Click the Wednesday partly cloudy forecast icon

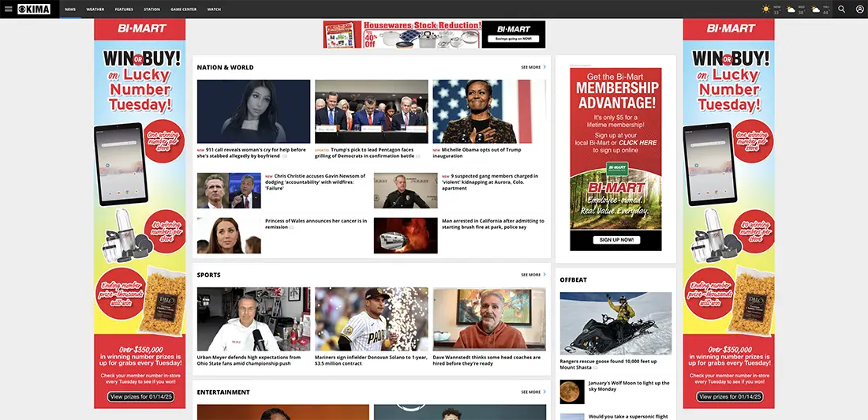point(791,9)
